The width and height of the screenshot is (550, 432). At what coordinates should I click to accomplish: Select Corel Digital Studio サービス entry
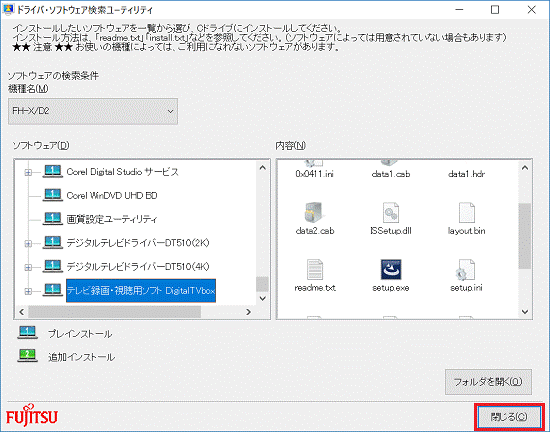(x=122, y=172)
